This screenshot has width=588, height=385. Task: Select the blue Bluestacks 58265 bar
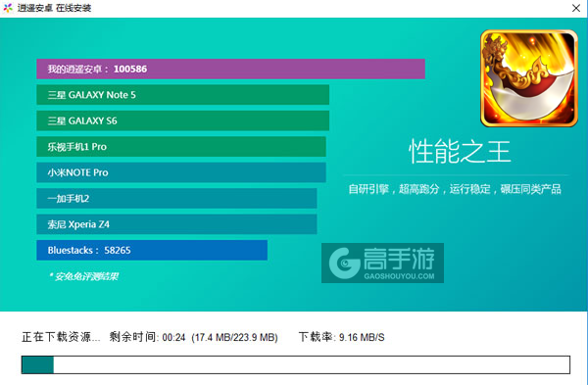[152, 250]
